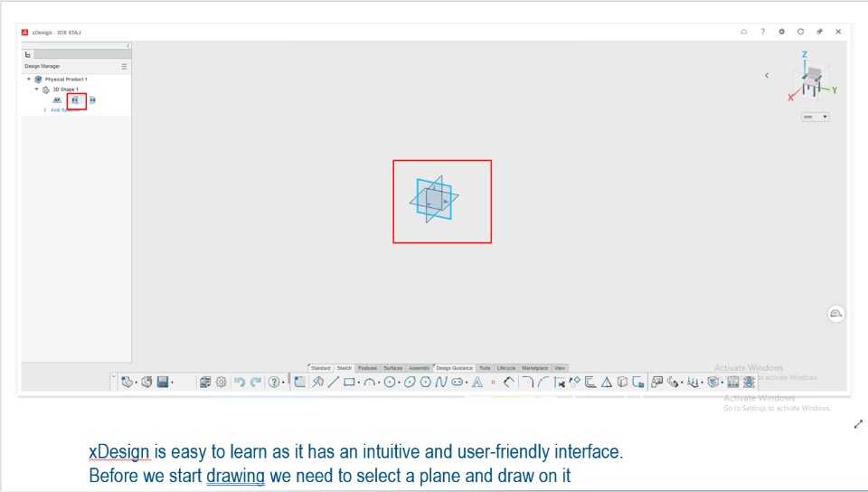This screenshot has height=492, width=868.
Task: Select the 3D Shape 1 tree item
Action: click(x=65, y=90)
